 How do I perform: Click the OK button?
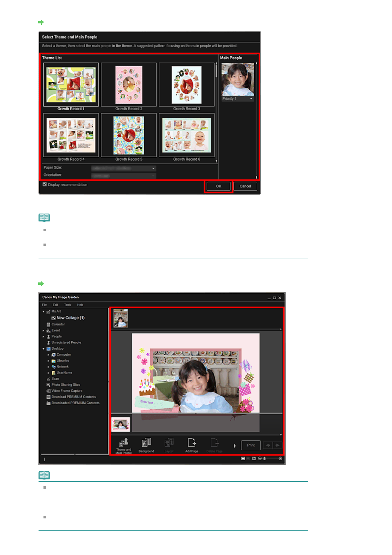click(218, 186)
